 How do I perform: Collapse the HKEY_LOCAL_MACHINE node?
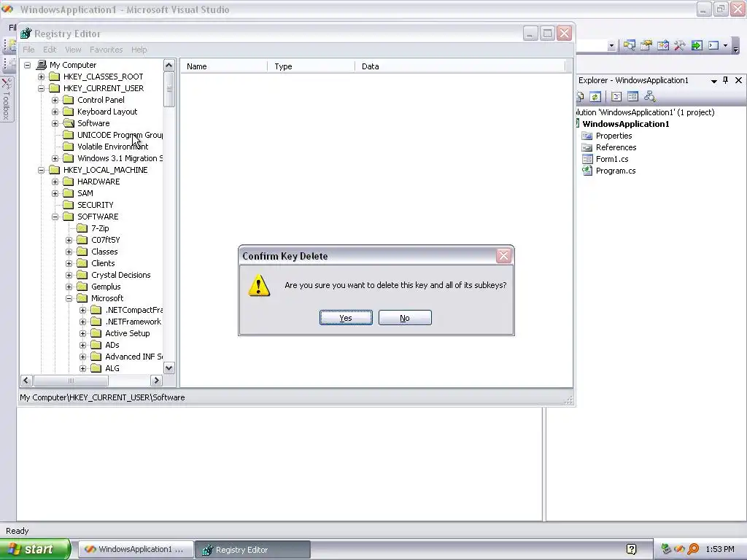(x=42, y=170)
